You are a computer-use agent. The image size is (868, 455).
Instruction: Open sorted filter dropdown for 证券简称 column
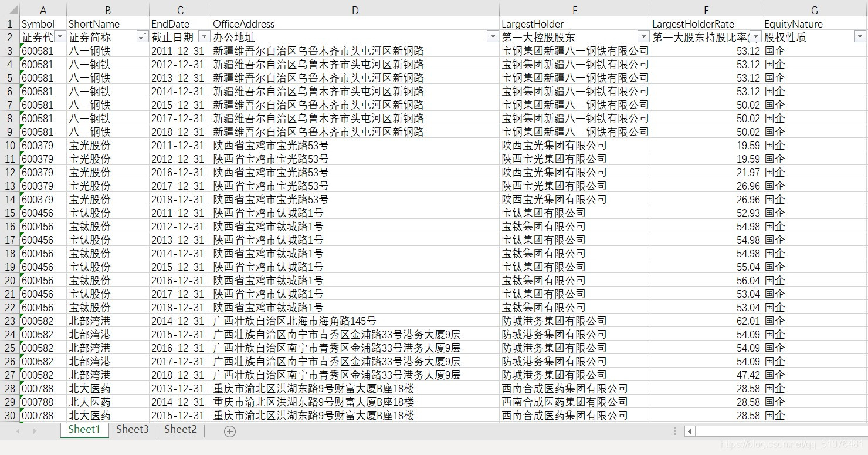click(143, 37)
